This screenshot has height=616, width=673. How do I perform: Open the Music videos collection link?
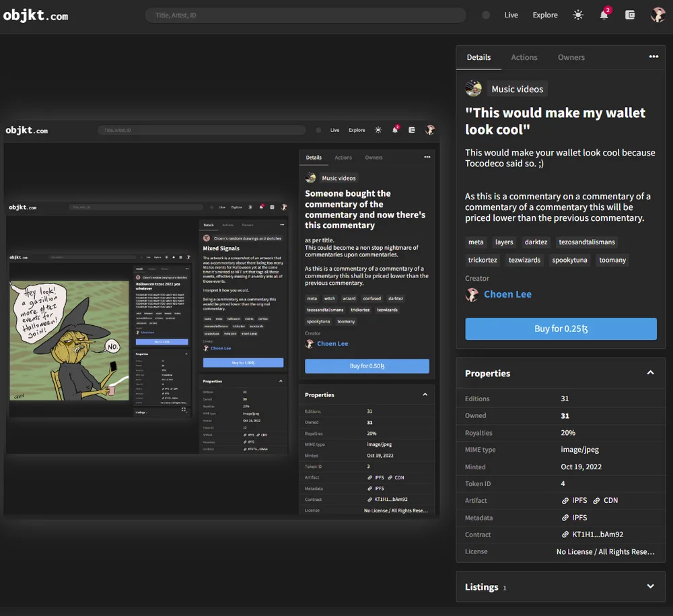pyautogui.click(x=517, y=89)
